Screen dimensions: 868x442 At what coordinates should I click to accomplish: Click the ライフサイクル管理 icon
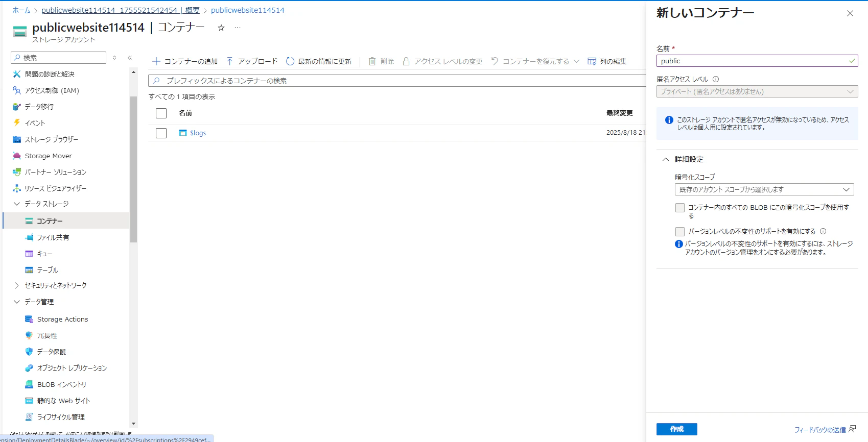pyautogui.click(x=29, y=417)
